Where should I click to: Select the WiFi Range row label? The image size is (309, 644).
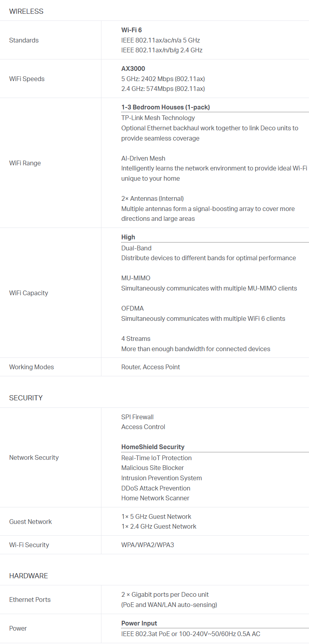(25, 163)
